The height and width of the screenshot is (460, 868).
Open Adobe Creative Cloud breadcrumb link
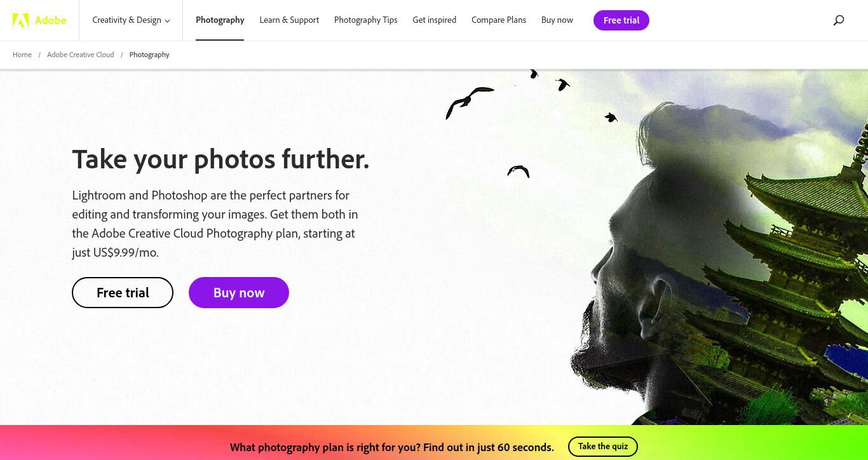[81, 55]
